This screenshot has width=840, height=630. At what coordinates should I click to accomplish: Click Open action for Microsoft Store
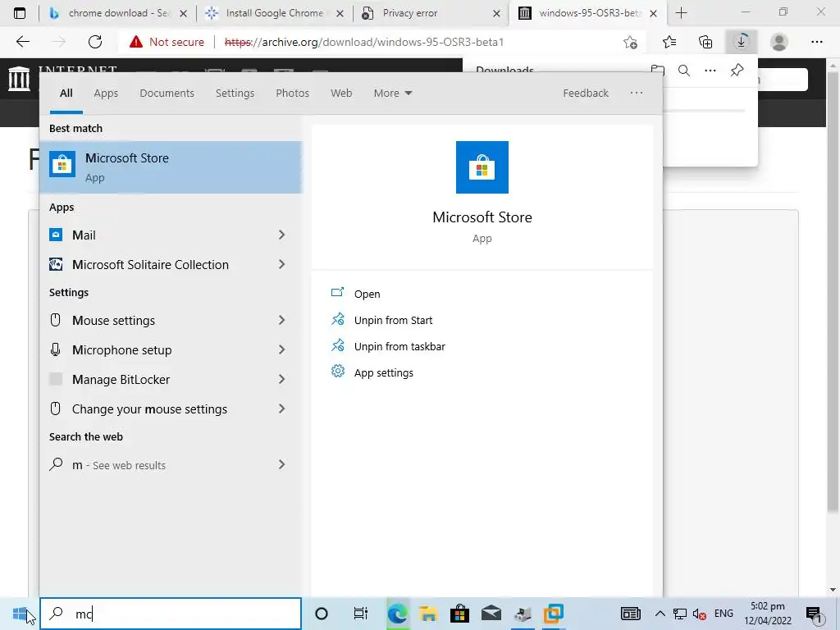coord(367,294)
